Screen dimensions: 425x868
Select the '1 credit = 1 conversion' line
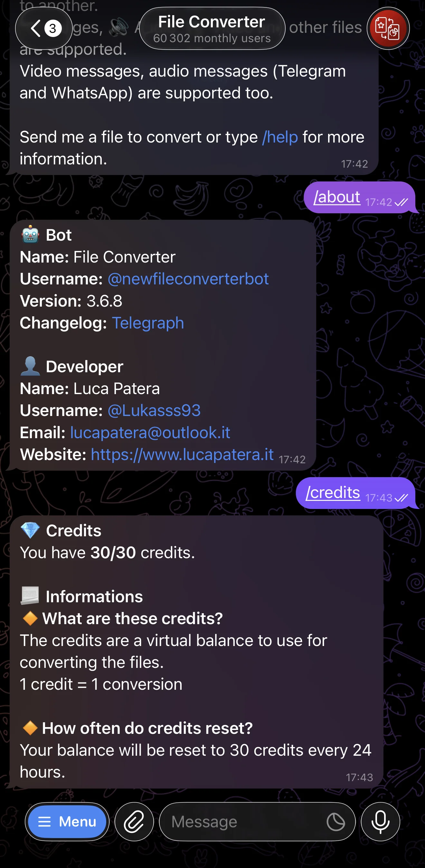[101, 684]
